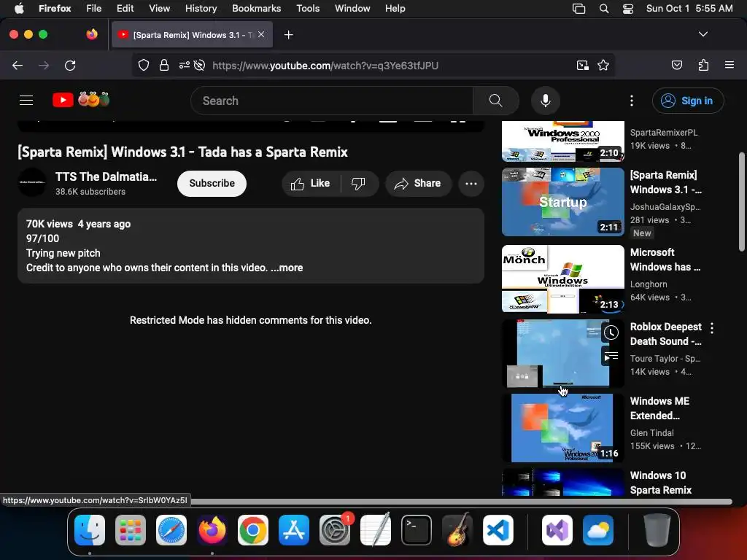This screenshot has height=560, width=747.
Task: Open Firefox application menu
Action: tap(729, 65)
